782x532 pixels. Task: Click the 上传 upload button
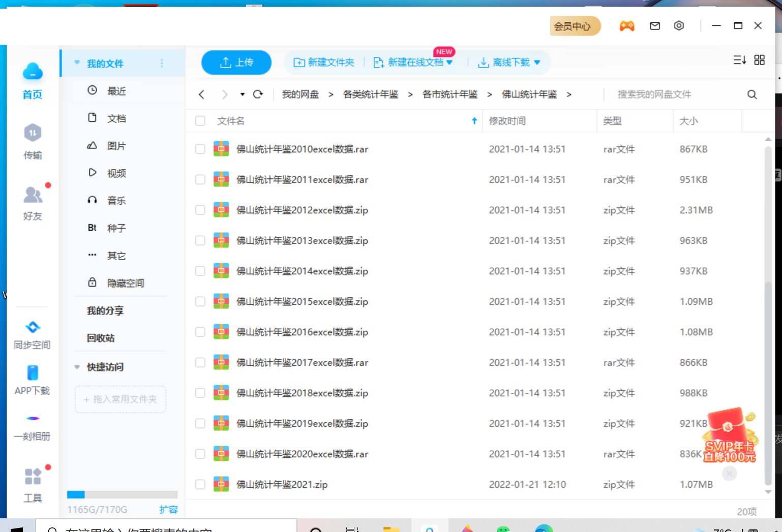[x=236, y=62]
